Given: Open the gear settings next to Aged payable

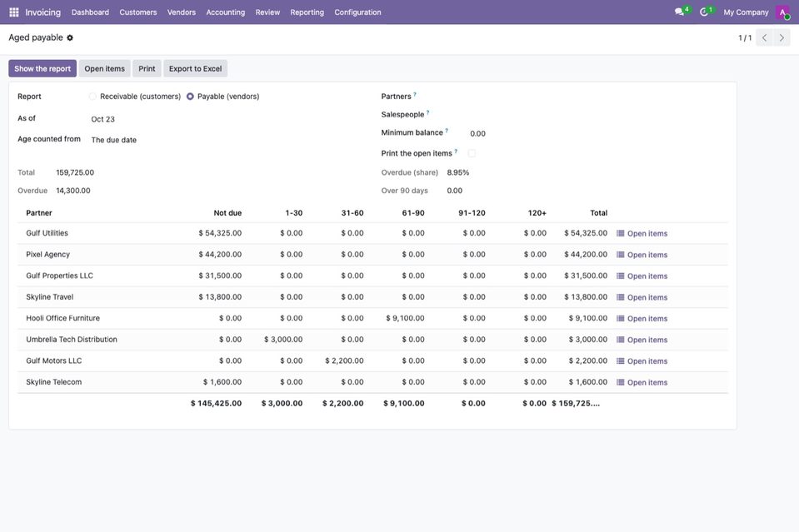Looking at the screenshot, I should coord(70,37).
